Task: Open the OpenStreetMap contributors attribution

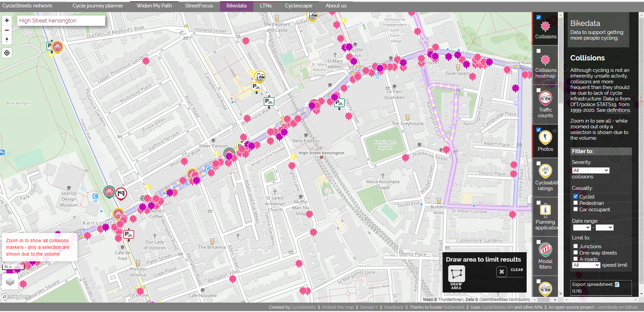Action: [504, 300]
